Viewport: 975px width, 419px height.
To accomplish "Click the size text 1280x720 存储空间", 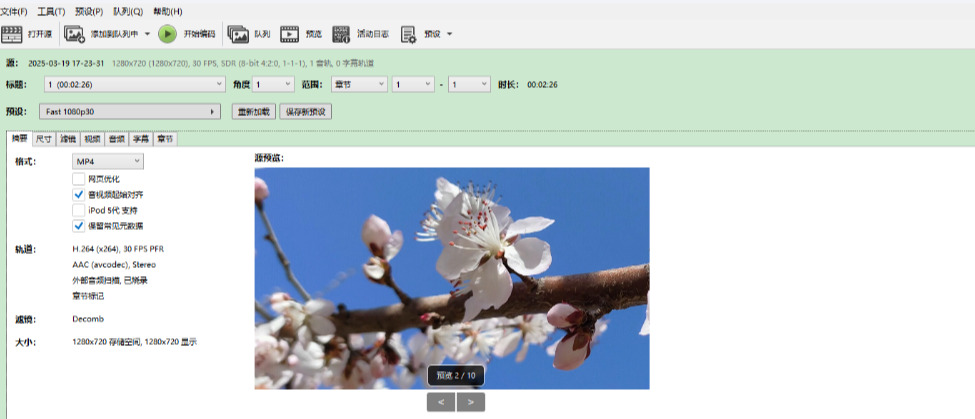I will click(106, 342).
